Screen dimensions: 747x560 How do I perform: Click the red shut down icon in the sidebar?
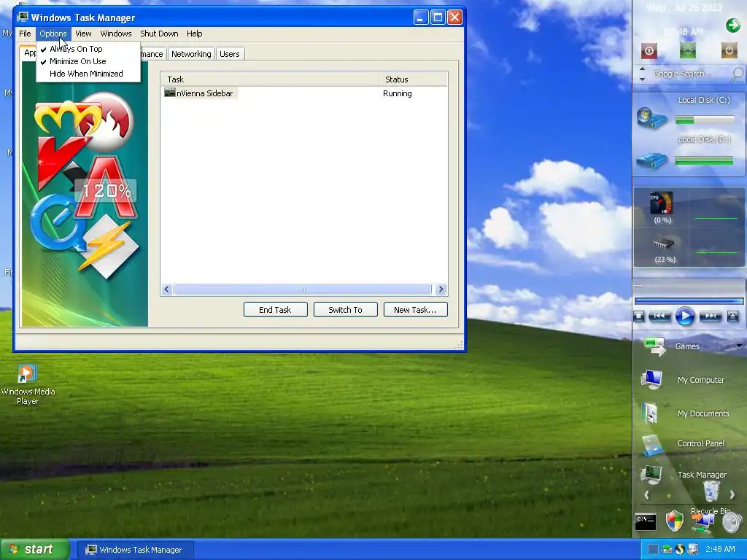(x=649, y=50)
